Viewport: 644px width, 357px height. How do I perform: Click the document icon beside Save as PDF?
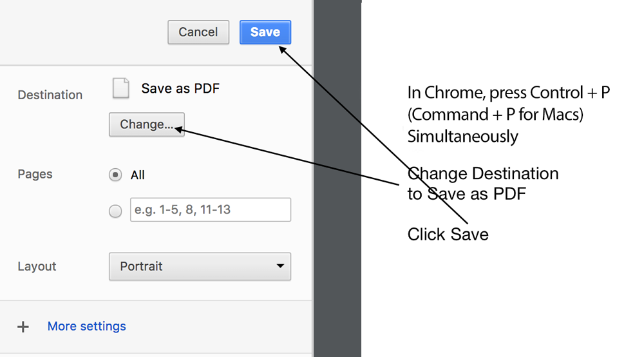[121, 88]
